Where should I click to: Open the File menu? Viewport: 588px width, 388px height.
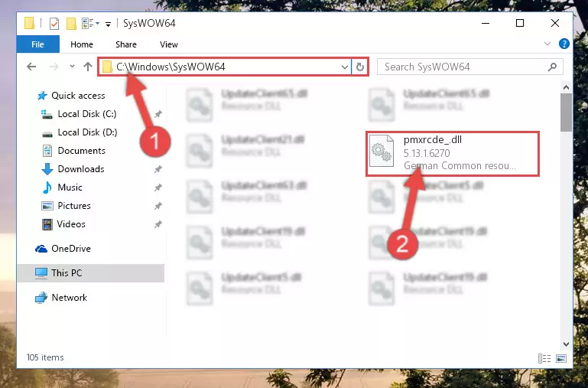click(38, 44)
